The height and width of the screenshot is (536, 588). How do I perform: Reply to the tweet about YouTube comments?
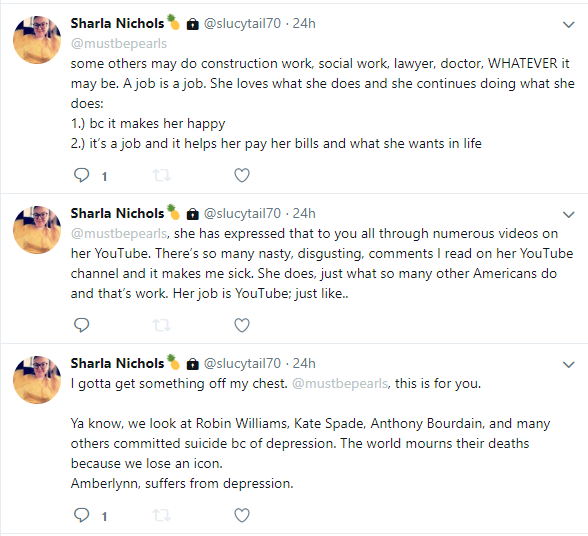coord(81,325)
